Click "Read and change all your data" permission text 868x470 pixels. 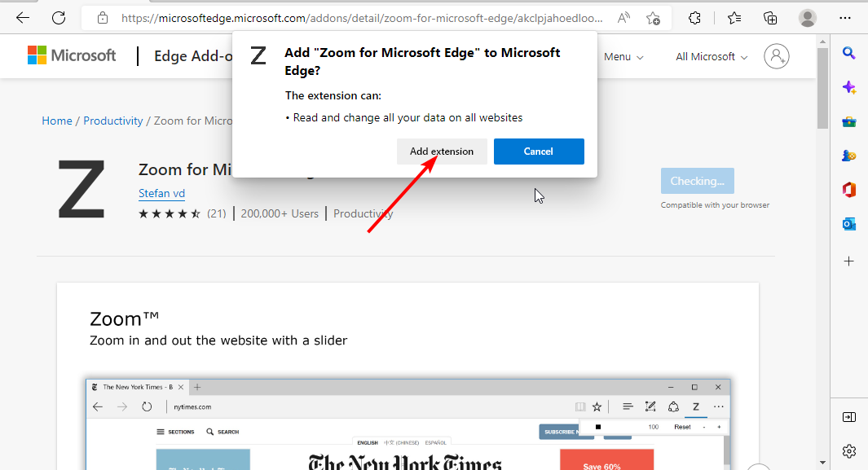(408, 118)
